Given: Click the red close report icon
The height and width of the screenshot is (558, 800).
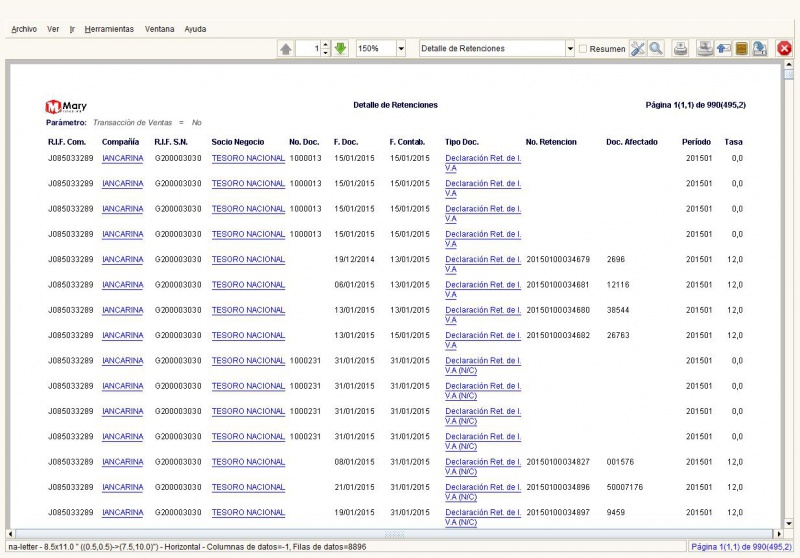Looking at the screenshot, I should pos(785,48).
